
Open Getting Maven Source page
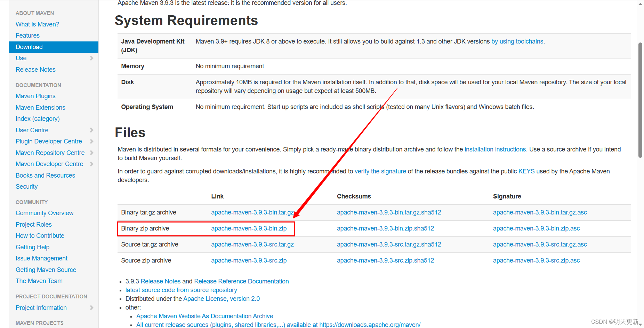(x=46, y=270)
